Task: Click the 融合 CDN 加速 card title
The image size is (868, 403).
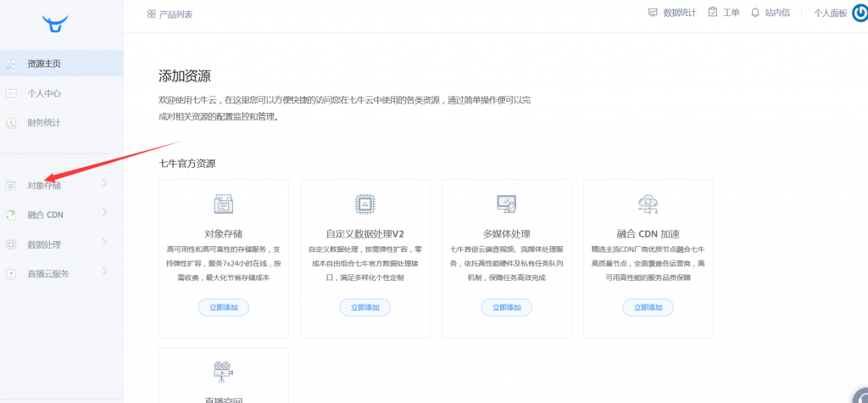Action: pyautogui.click(x=648, y=233)
